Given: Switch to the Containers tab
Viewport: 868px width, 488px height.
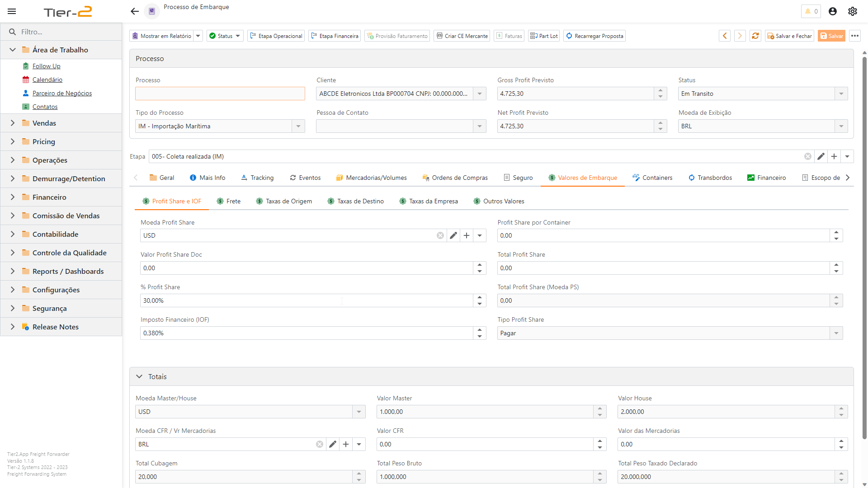Looking at the screenshot, I should click(x=652, y=178).
